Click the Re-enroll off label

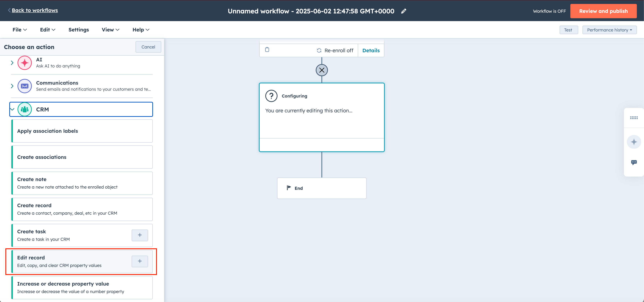(339, 50)
